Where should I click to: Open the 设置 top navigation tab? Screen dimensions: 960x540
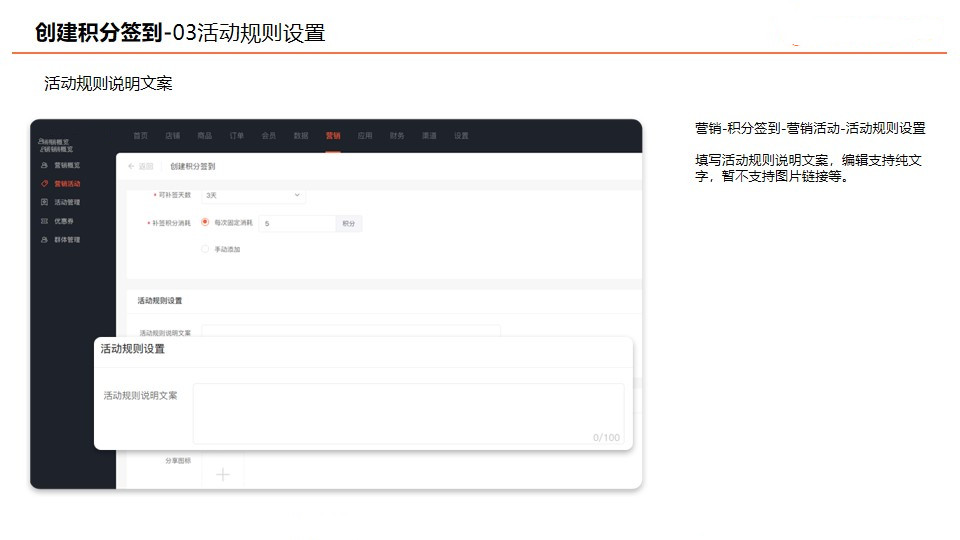pyautogui.click(x=461, y=136)
